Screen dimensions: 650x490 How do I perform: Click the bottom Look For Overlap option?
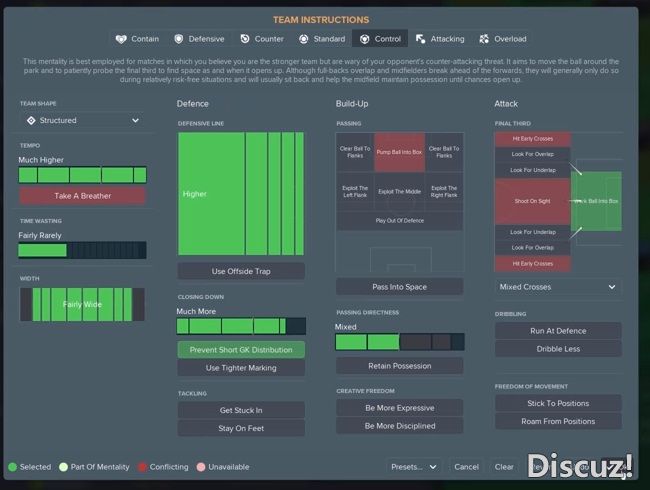(x=533, y=247)
